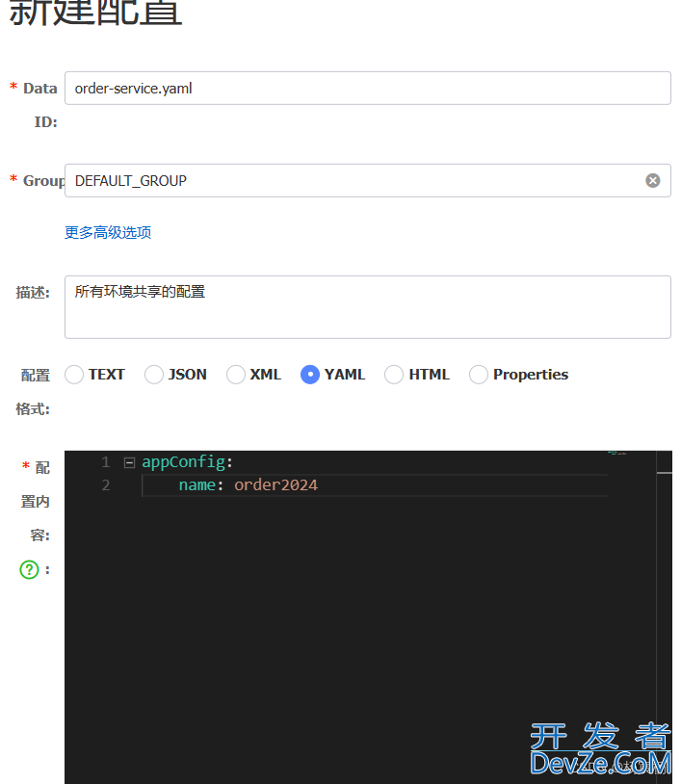Clear the Group field with the X icon
The image size is (681, 784).
(x=652, y=180)
